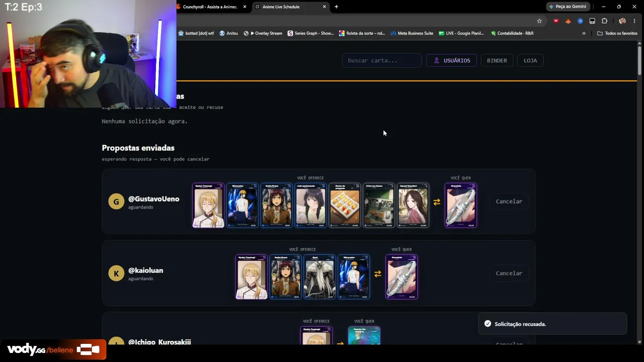Open the Roleta da sorte bookmark

tap(362, 33)
